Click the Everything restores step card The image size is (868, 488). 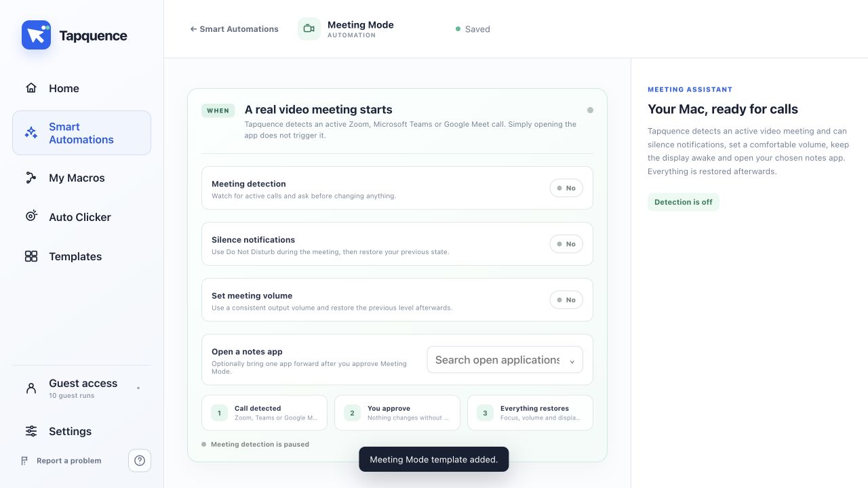click(530, 413)
